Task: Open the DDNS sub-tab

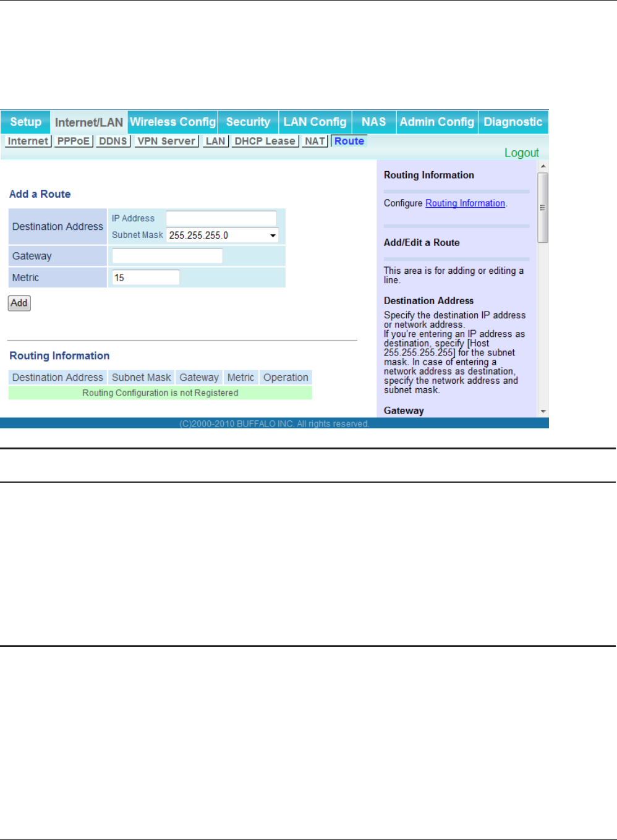Action: click(113, 141)
